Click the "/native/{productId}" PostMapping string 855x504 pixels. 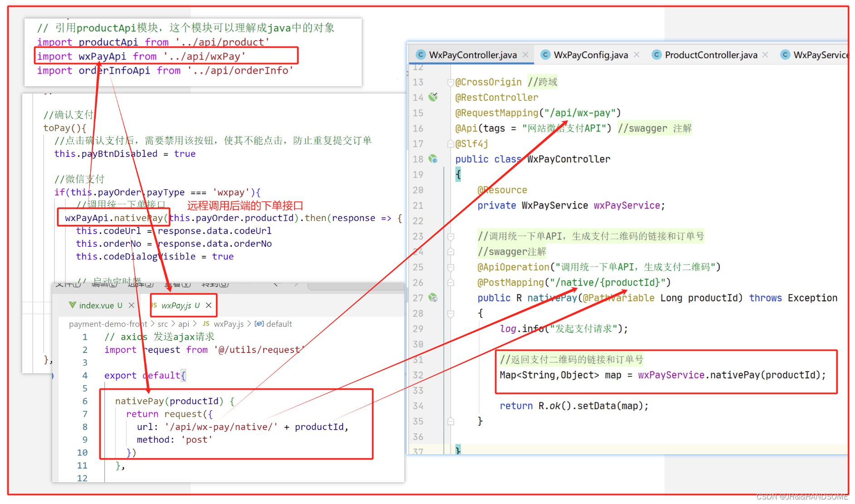(x=608, y=283)
